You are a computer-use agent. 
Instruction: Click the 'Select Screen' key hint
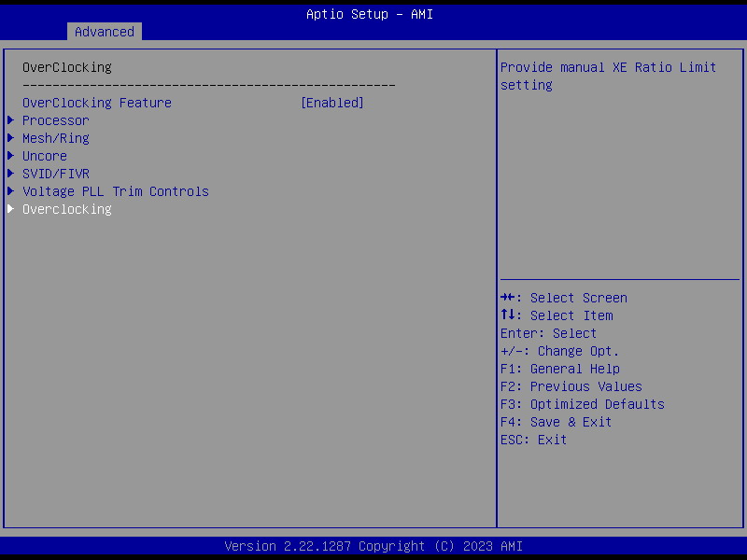578,298
